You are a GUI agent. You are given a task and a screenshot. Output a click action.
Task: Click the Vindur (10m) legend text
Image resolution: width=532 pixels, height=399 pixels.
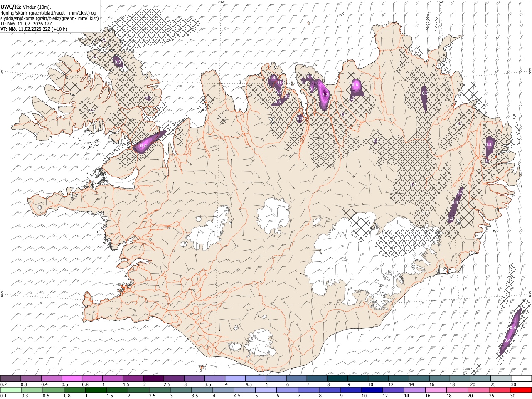37,7
